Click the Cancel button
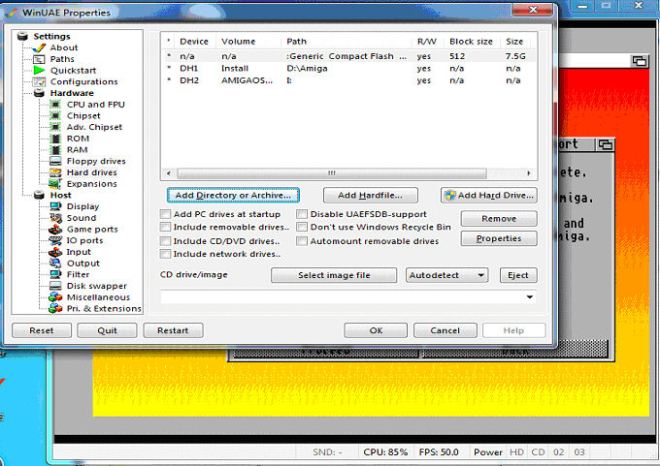660x466 pixels. coord(445,330)
